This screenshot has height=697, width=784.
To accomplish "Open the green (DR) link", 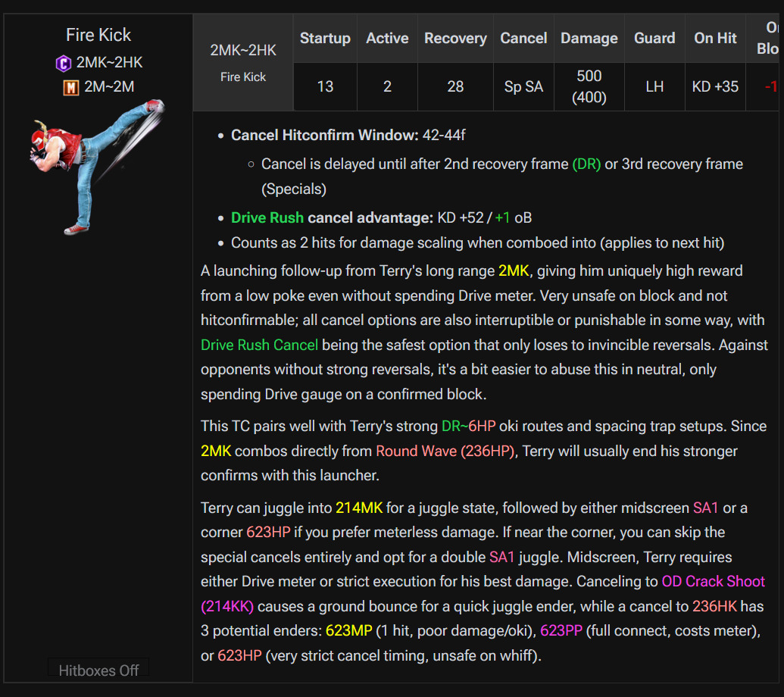I will 586,164.
